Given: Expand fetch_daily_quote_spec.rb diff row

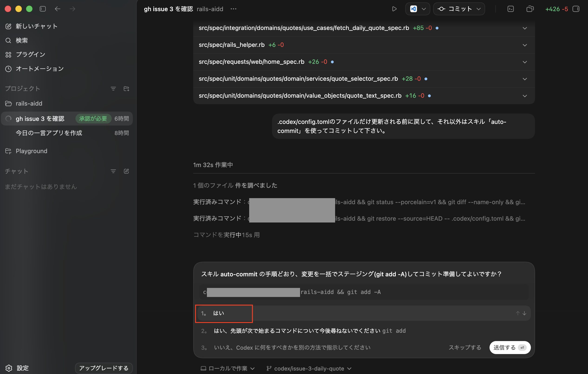Looking at the screenshot, I should pyautogui.click(x=525, y=28).
